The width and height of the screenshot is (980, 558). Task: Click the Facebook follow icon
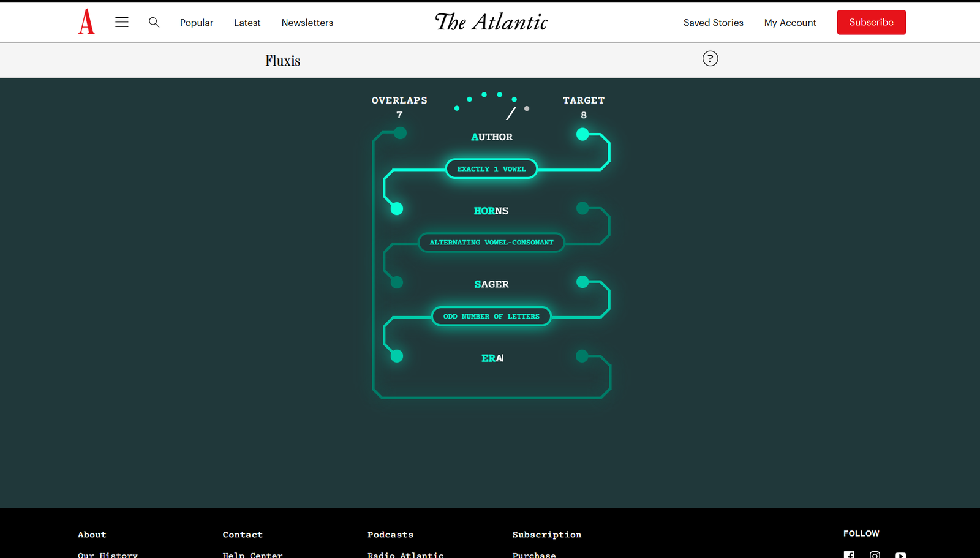coord(849,555)
